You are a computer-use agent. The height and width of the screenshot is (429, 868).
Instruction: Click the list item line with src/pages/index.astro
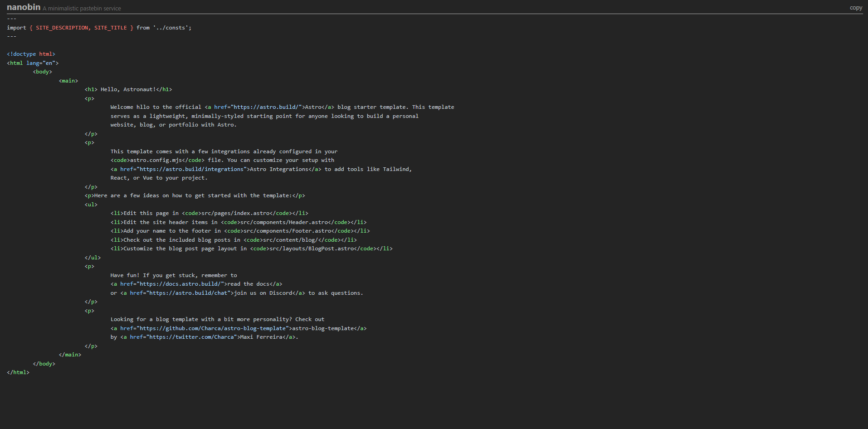point(210,213)
